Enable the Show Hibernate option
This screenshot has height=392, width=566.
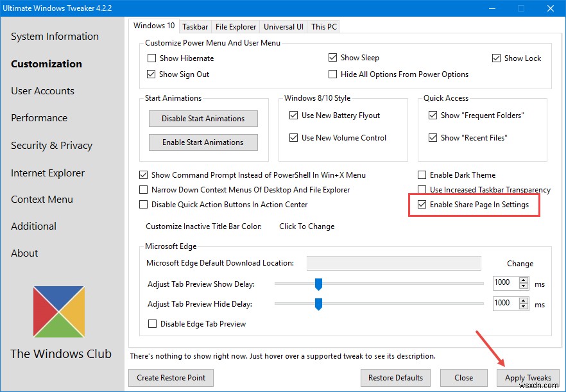(x=151, y=58)
